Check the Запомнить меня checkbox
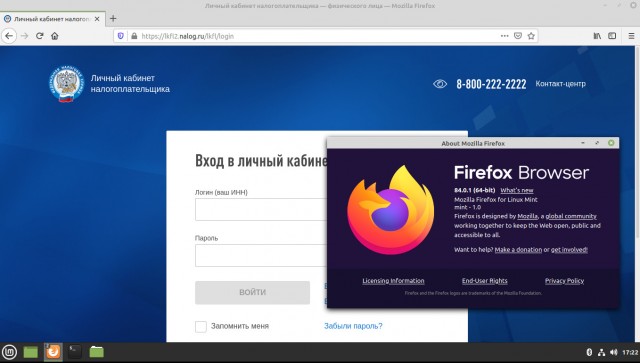The width and height of the screenshot is (640, 363). coord(201,326)
